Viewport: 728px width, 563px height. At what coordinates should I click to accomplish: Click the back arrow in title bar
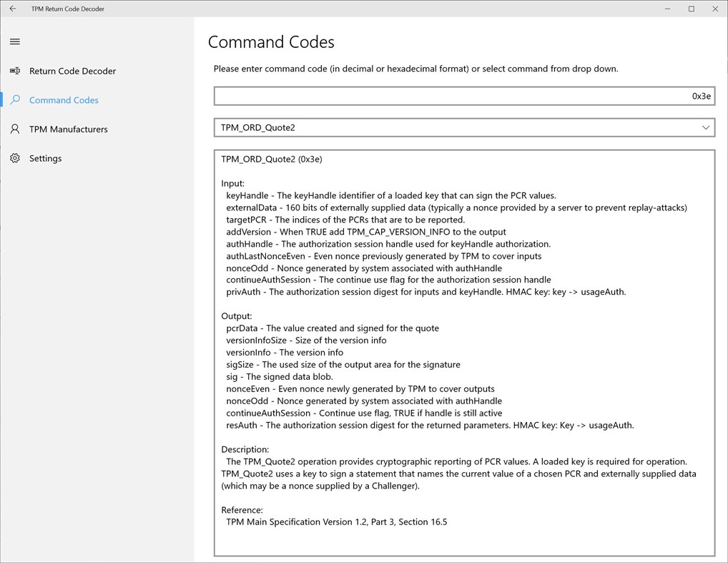(x=12, y=9)
